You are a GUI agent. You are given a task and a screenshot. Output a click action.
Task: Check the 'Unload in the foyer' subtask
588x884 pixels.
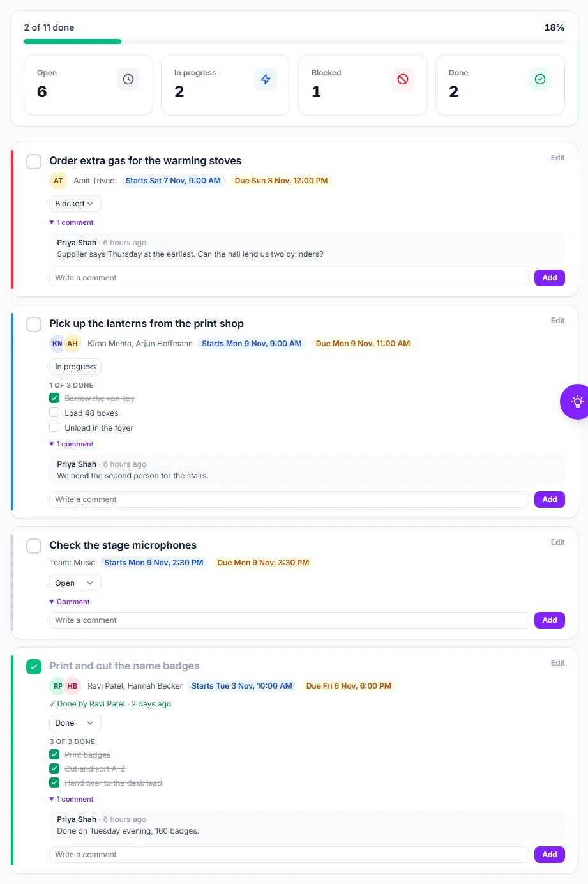54,427
